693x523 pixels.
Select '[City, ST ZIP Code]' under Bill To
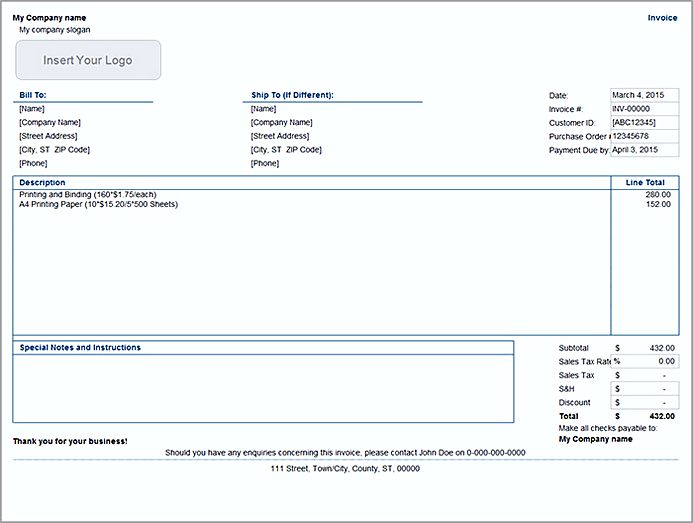pos(54,150)
